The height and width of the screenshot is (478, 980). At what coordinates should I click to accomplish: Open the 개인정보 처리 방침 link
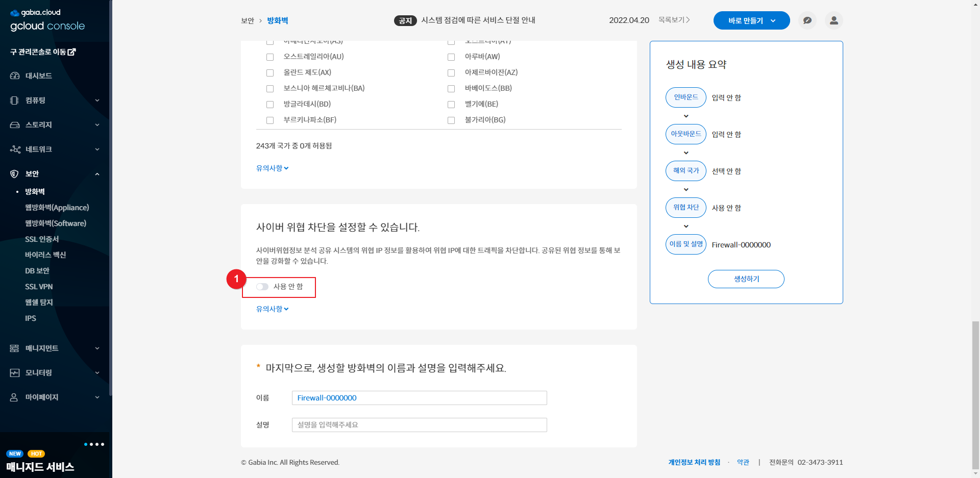[x=694, y=462]
